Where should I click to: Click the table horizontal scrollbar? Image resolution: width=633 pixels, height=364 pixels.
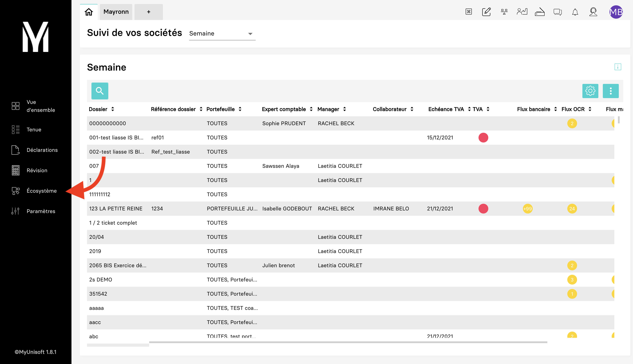[x=348, y=342]
